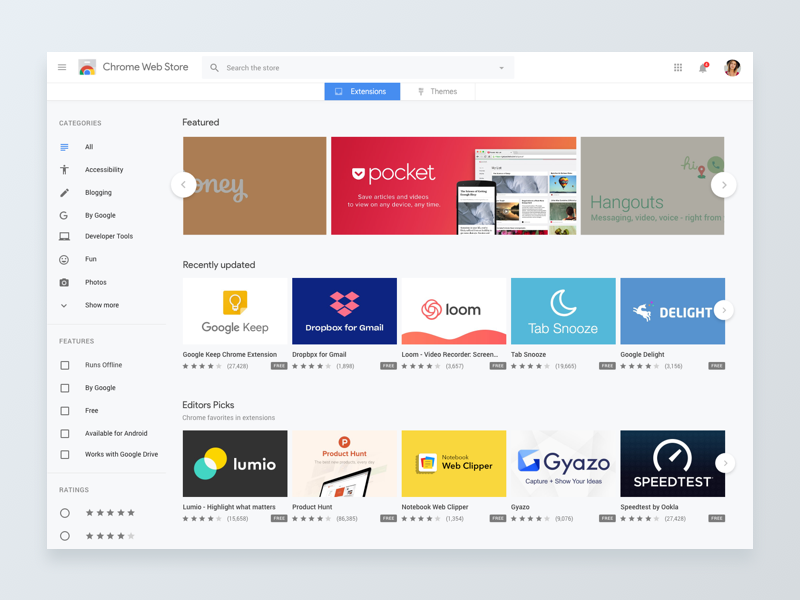This screenshot has width=800, height=600.
Task: Select the Accessibility category icon
Action: pos(63,169)
